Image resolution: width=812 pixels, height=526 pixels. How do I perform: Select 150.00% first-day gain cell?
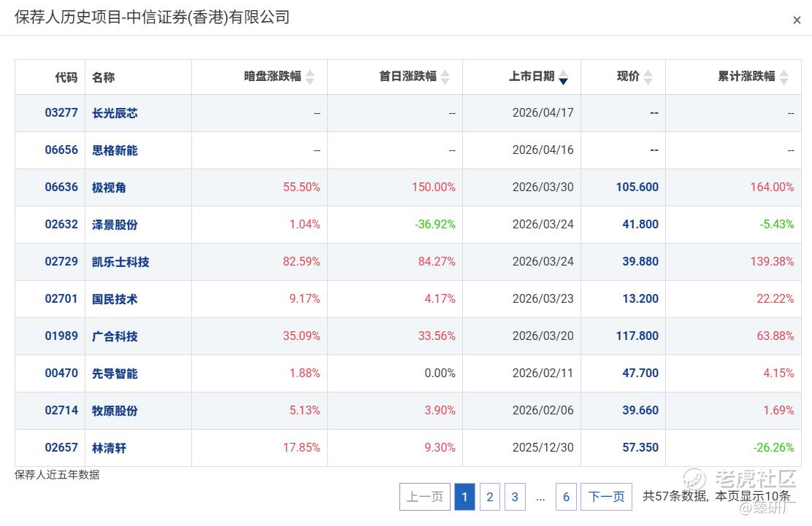coord(434,187)
